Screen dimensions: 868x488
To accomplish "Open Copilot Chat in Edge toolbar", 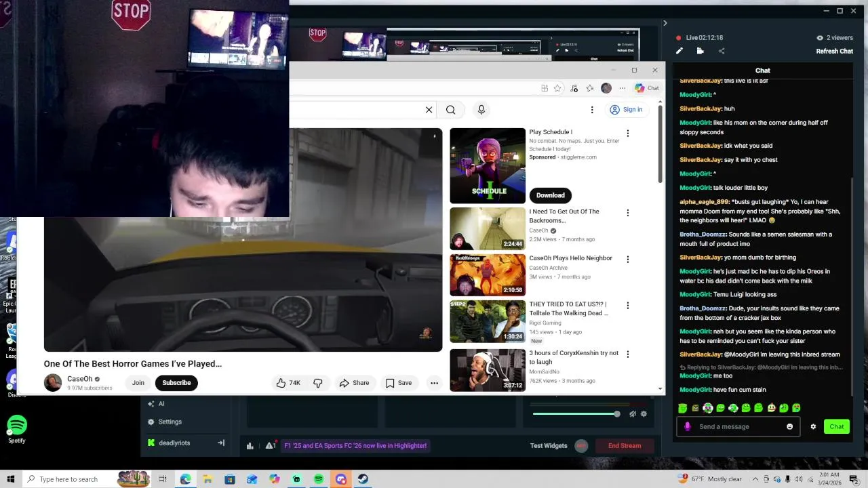I will pos(646,88).
